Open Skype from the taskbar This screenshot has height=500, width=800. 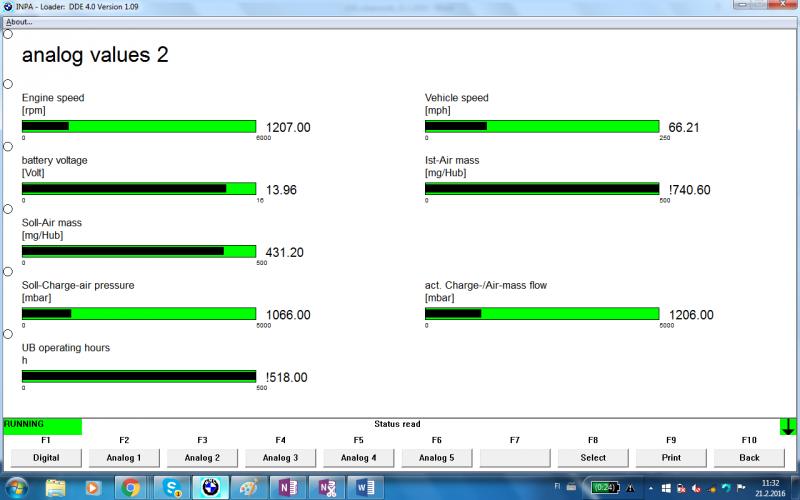click(171, 488)
